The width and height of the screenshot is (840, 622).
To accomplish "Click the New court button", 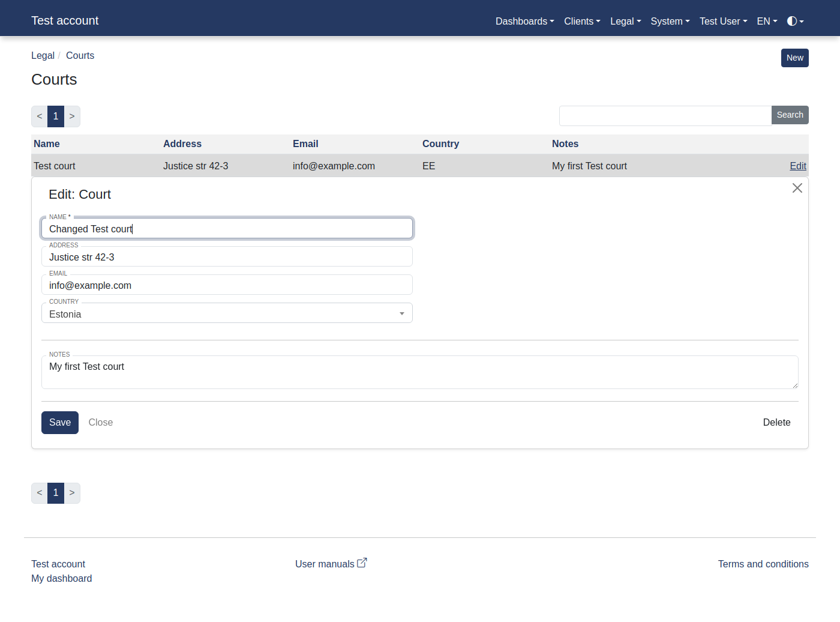I will point(794,58).
